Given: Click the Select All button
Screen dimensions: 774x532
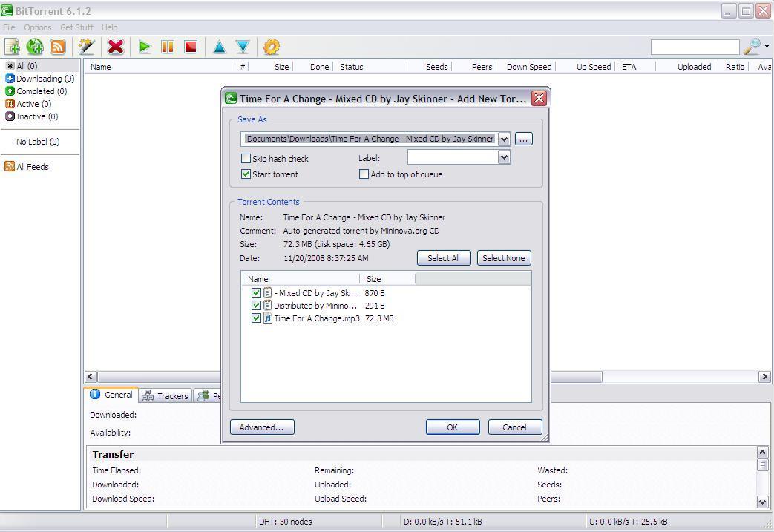Looking at the screenshot, I should (x=444, y=258).
